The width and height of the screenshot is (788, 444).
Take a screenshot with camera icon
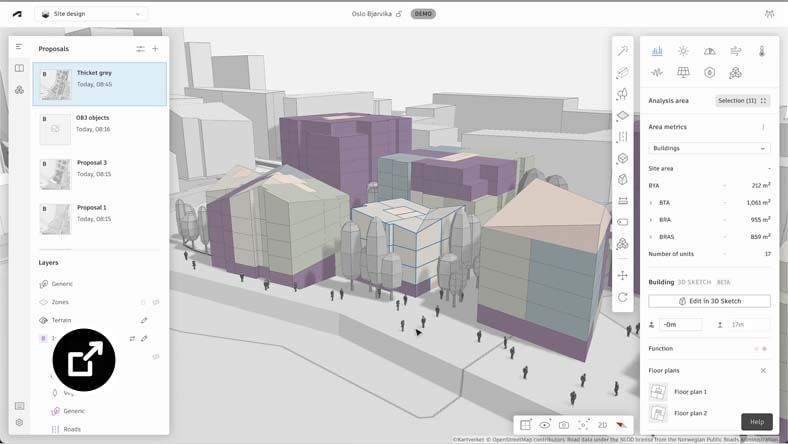(x=564, y=425)
